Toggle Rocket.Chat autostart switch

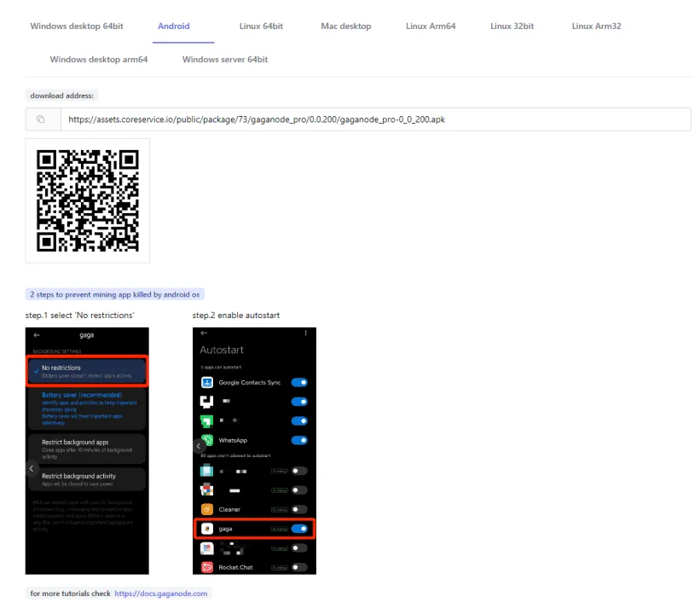(x=299, y=567)
